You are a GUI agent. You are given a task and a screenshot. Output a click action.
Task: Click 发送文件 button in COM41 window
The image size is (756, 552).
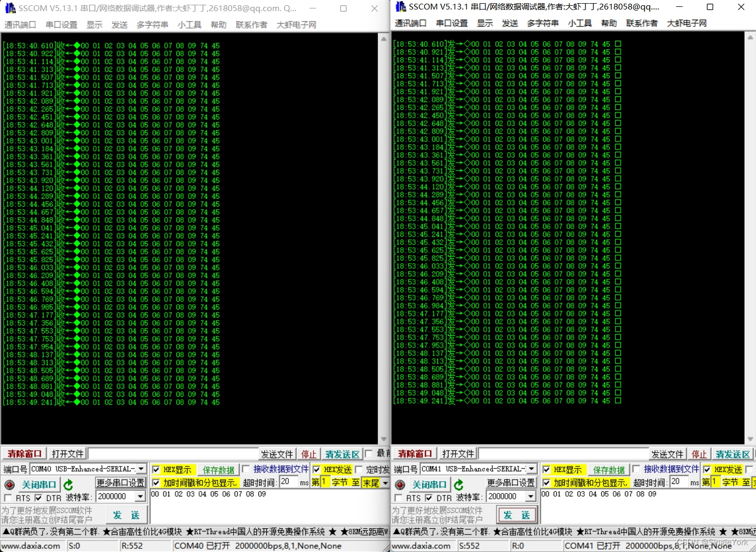667,454
